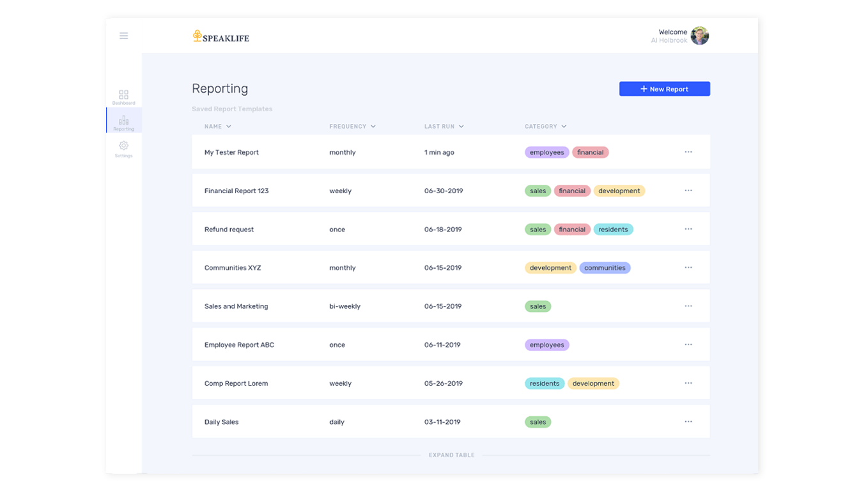Click the 06-30-2019 last run date
The image size is (868, 491).
(444, 191)
